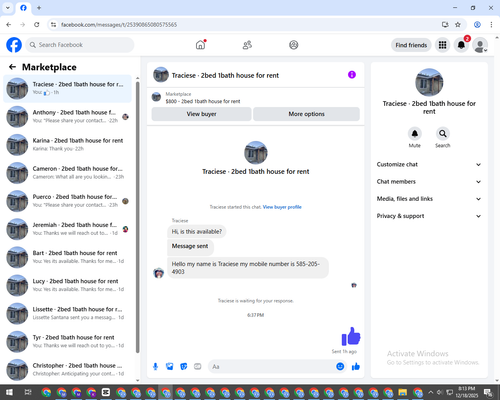
Task: Open the Traciese conversation in list
Action: 68,89
